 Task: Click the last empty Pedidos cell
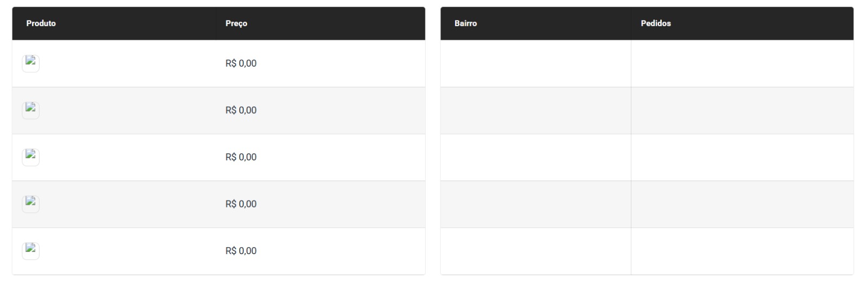(x=742, y=251)
